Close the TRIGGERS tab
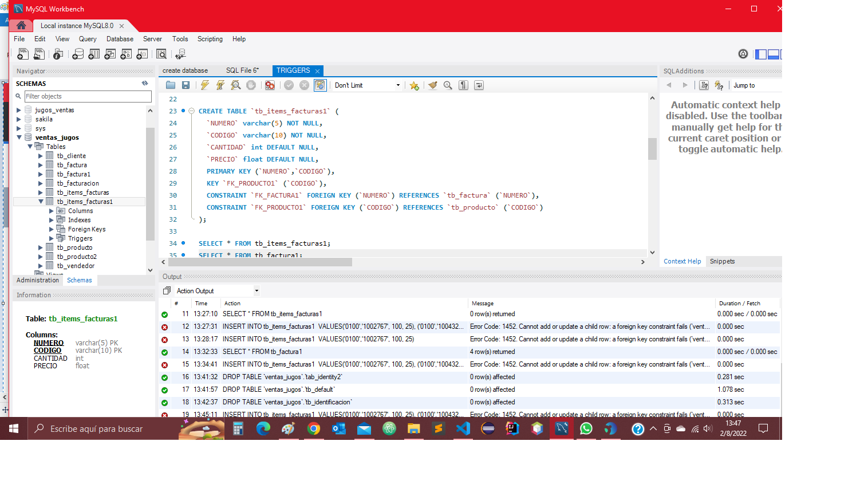 click(317, 71)
